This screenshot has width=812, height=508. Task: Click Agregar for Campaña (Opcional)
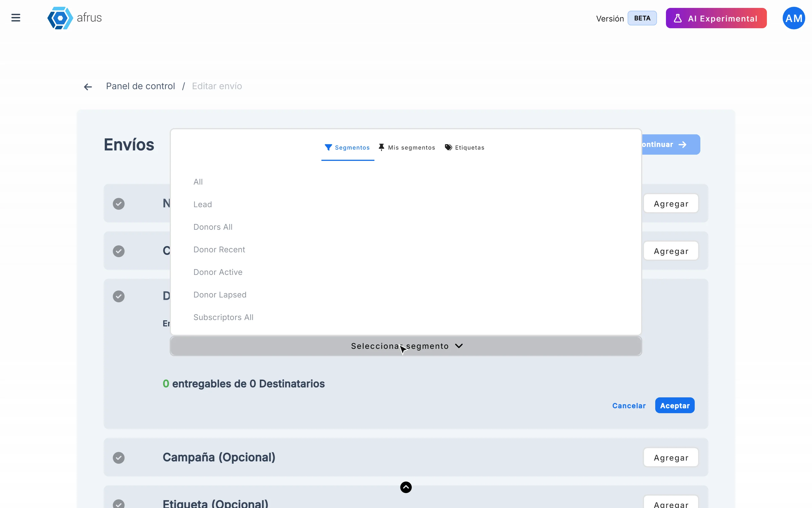click(671, 457)
